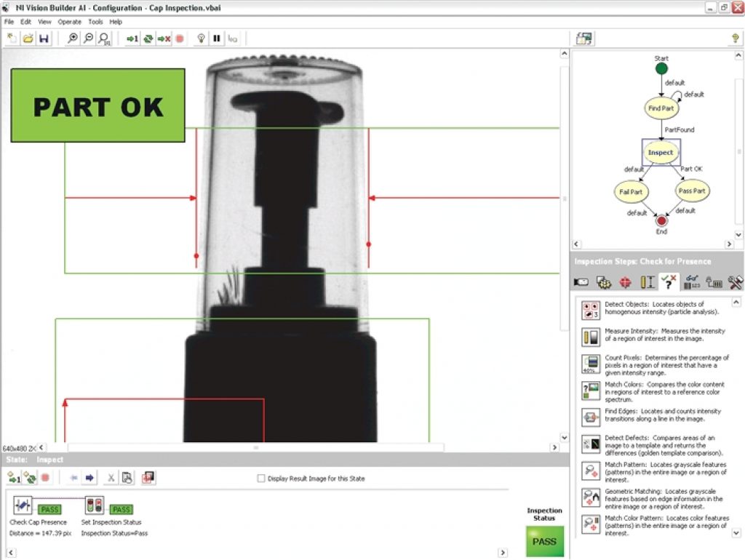Switch to the Check for Presence tab

coord(669,281)
